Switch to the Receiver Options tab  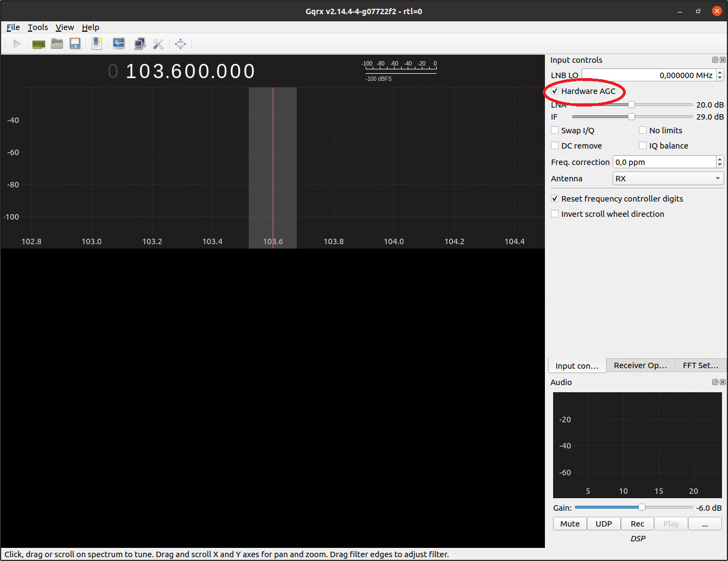[641, 365]
